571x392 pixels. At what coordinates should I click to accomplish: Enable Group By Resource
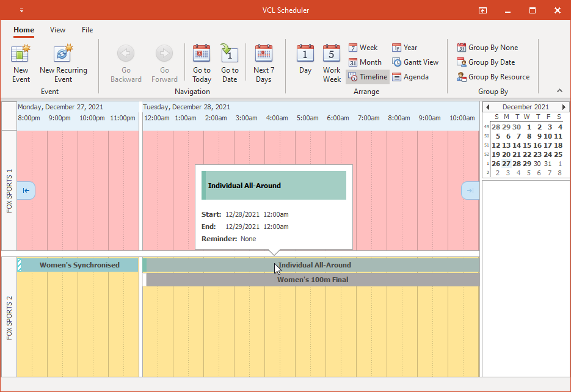coord(493,76)
